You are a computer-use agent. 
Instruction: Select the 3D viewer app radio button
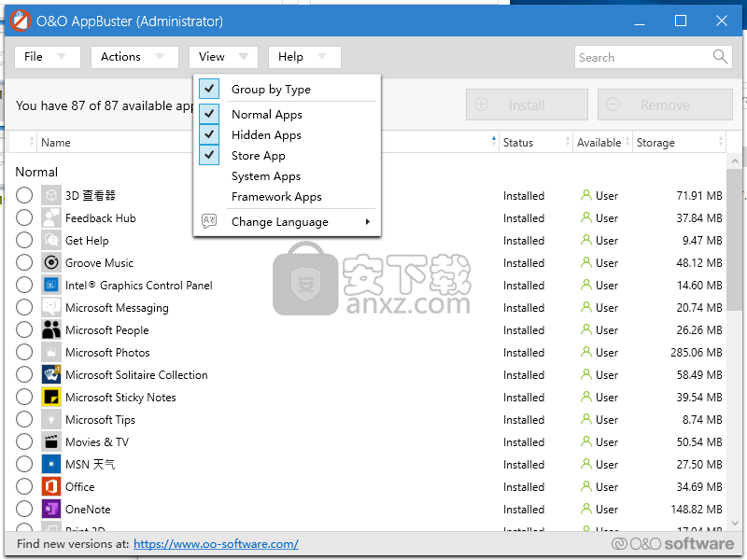tap(24, 195)
